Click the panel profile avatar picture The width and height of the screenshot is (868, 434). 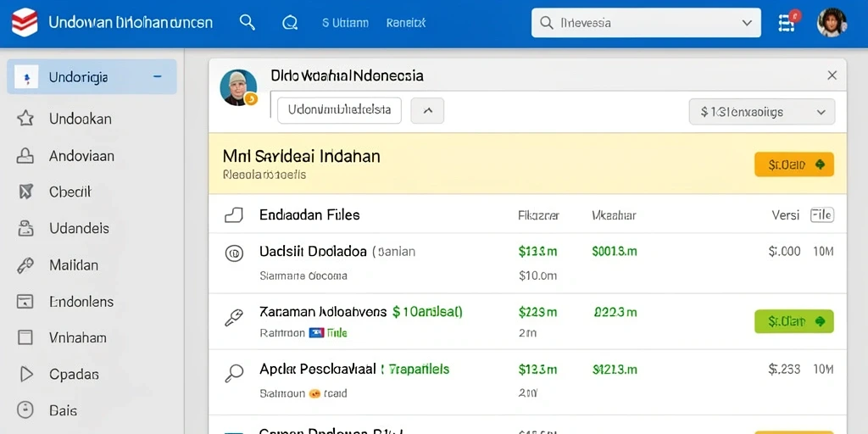238,87
